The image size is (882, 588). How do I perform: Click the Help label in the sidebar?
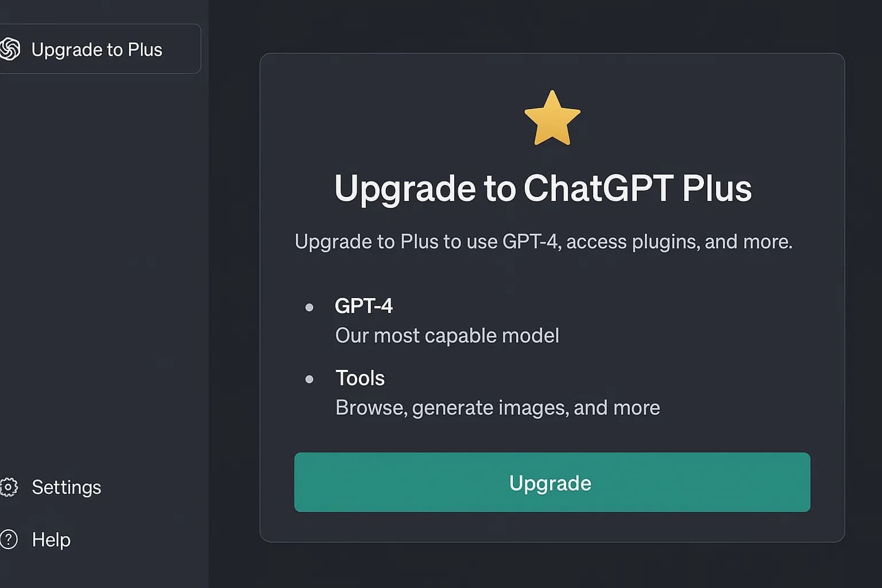tap(51, 540)
